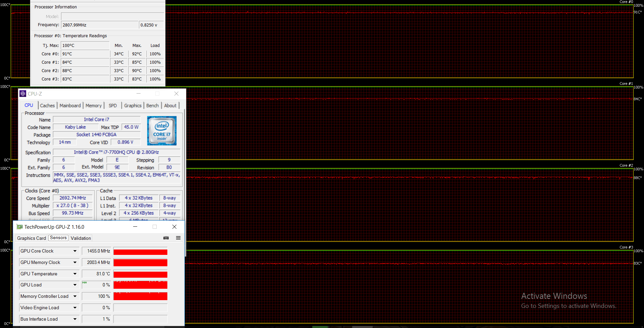Click the GPU-Z screenshot camera icon

click(x=166, y=238)
